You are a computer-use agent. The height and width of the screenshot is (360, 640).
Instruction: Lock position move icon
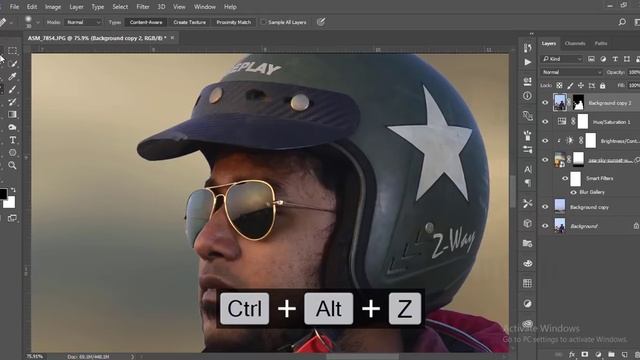(581, 85)
